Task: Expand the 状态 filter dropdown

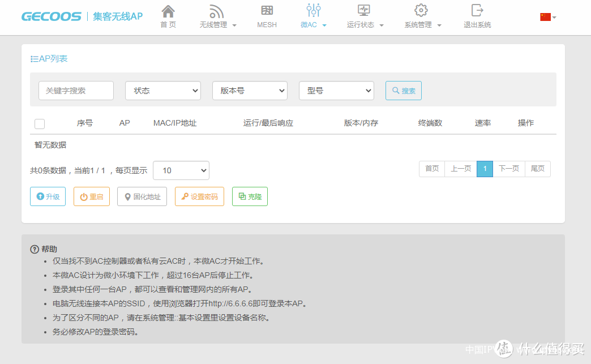Action: (x=163, y=91)
